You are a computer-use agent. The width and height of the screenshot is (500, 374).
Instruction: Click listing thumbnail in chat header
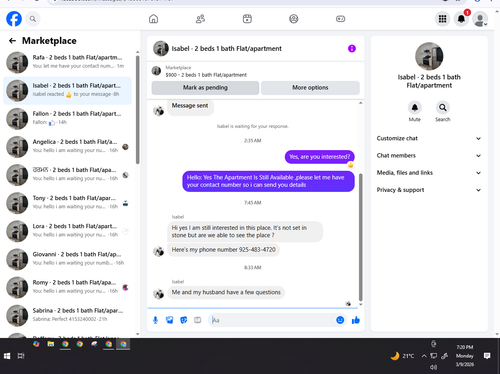point(161,49)
